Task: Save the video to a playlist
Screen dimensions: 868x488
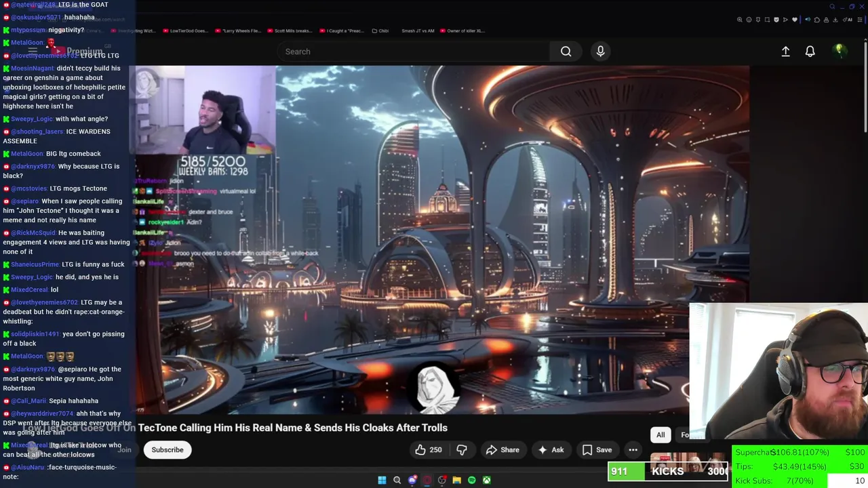Action: coord(597,449)
